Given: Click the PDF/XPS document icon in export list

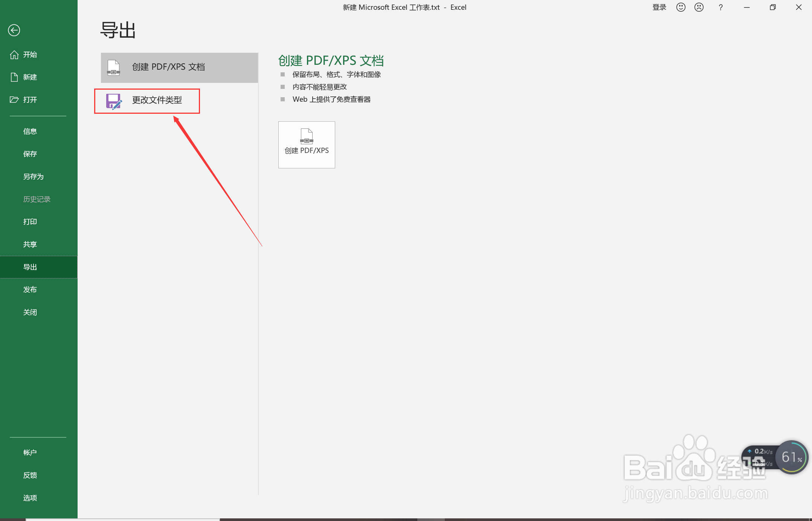Looking at the screenshot, I should (113, 68).
